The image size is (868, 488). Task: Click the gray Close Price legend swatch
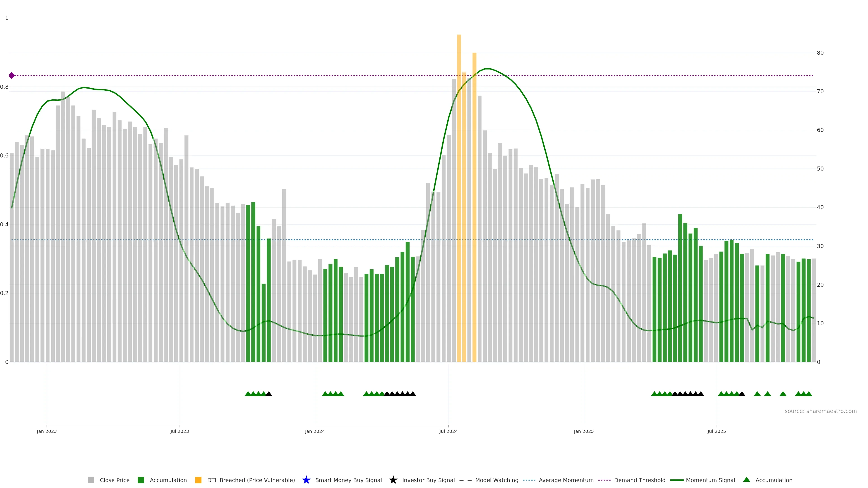(91, 480)
